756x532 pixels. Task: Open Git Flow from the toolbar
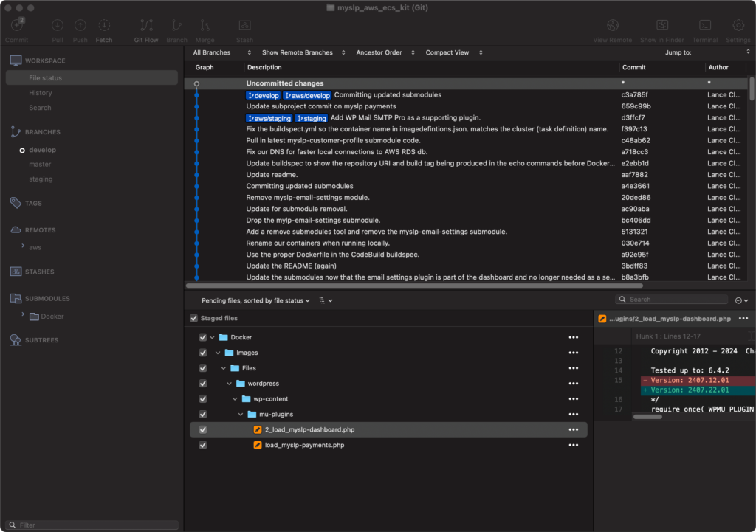coord(146,26)
